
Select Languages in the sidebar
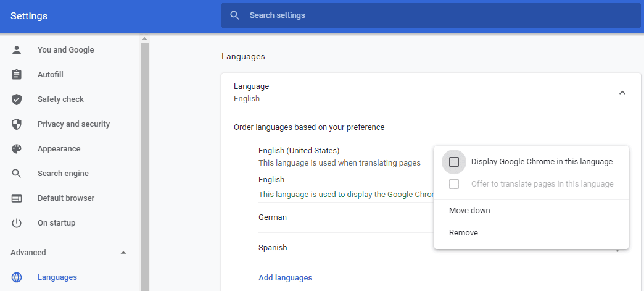tap(57, 277)
